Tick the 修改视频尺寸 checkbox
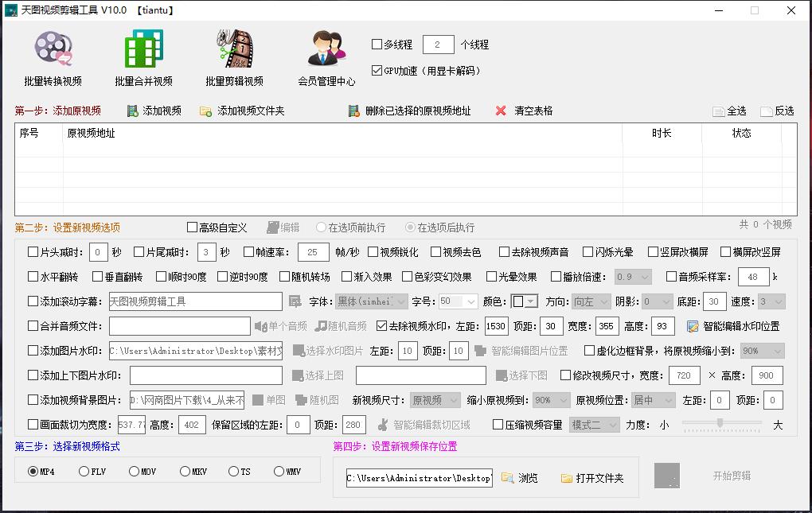Image resolution: width=812 pixels, height=513 pixels. (x=565, y=375)
